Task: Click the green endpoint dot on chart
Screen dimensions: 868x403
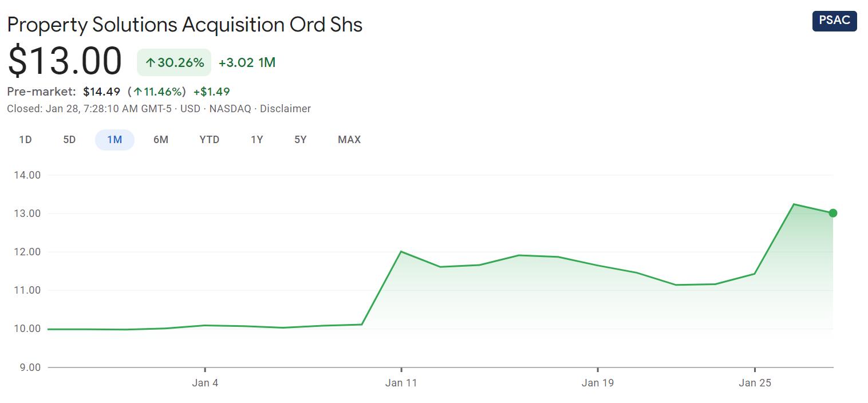Action: pyautogui.click(x=833, y=213)
